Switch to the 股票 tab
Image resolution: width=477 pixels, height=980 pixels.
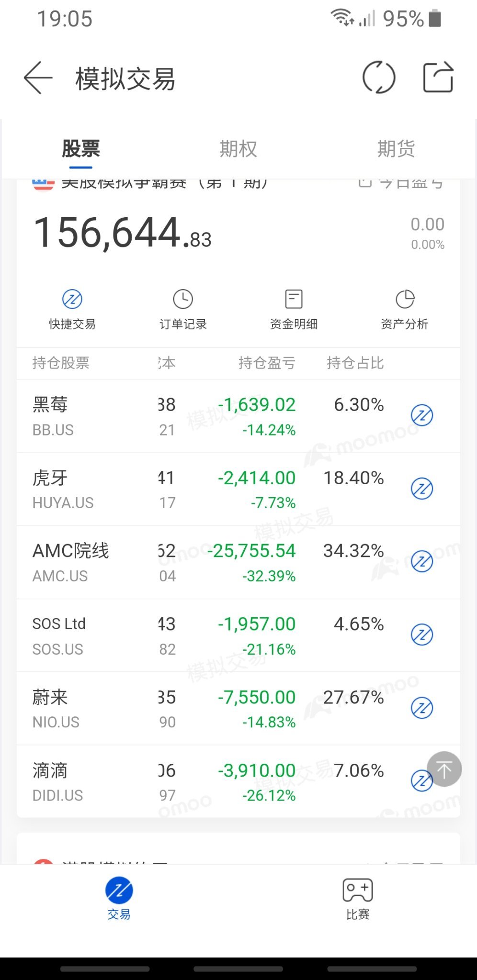[x=80, y=149]
